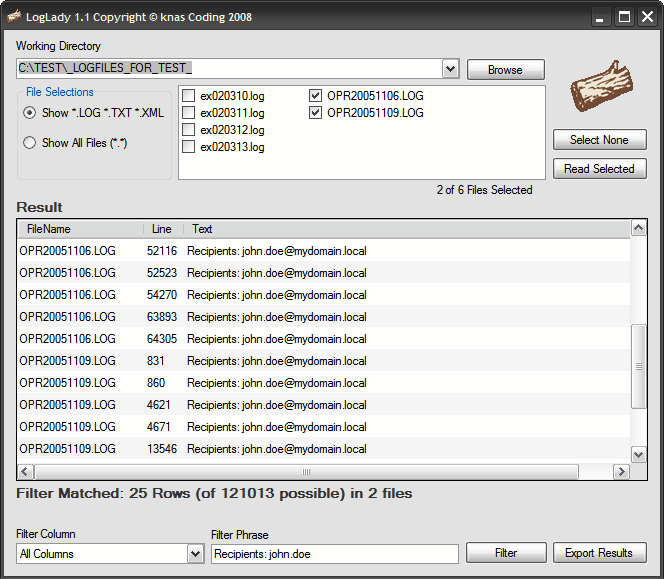The image size is (664, 579).
Task: Sort by the FileName column header
Action: 80,229
